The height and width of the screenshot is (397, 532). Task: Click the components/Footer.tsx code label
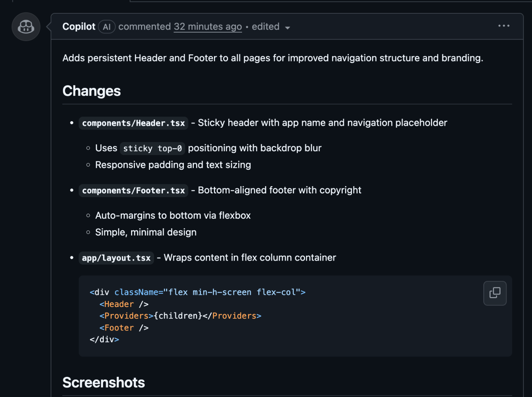click(x=133, y=190)
